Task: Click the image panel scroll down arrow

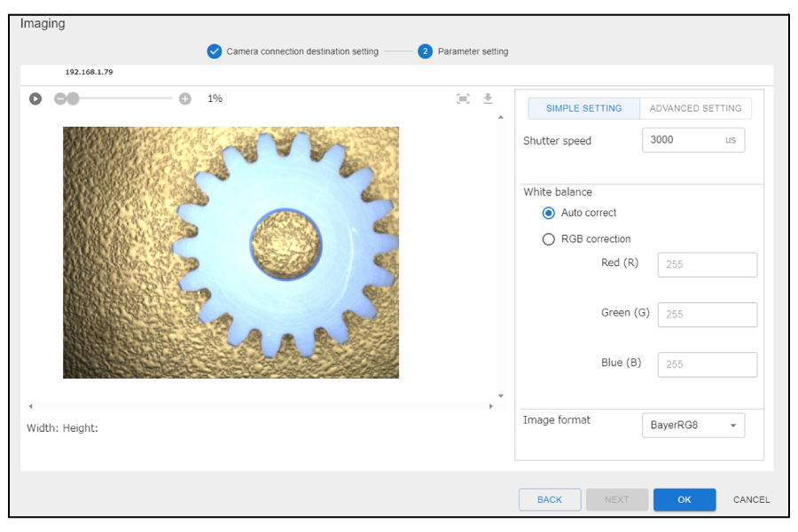Action: 500,395
